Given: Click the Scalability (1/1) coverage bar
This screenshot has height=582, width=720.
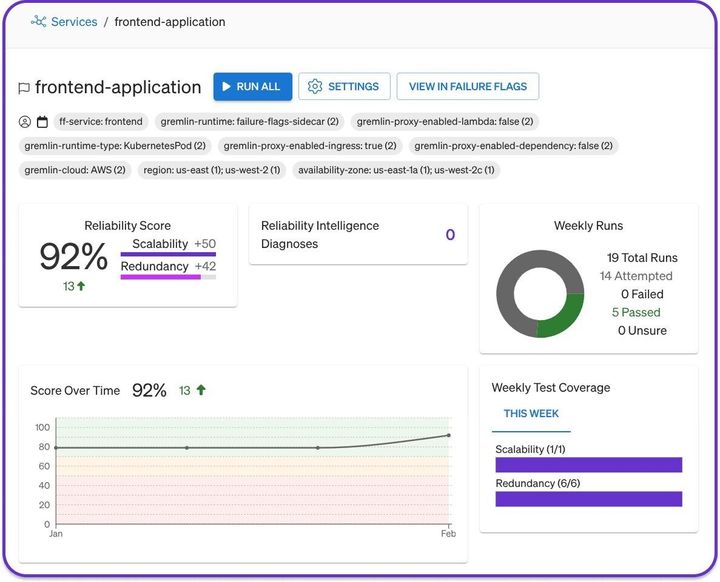Looking at the screenshot, I should tap(589, 464).
